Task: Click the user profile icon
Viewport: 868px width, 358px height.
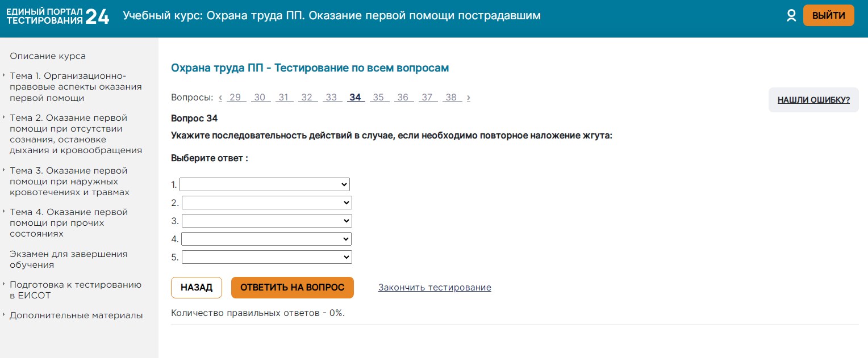Action: (791, 16)
